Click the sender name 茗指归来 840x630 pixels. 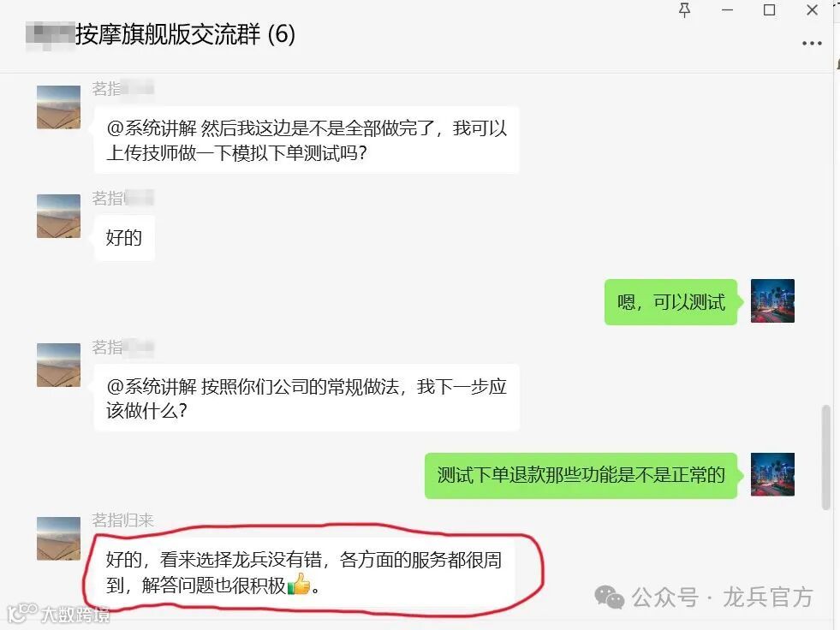point(122,520)
